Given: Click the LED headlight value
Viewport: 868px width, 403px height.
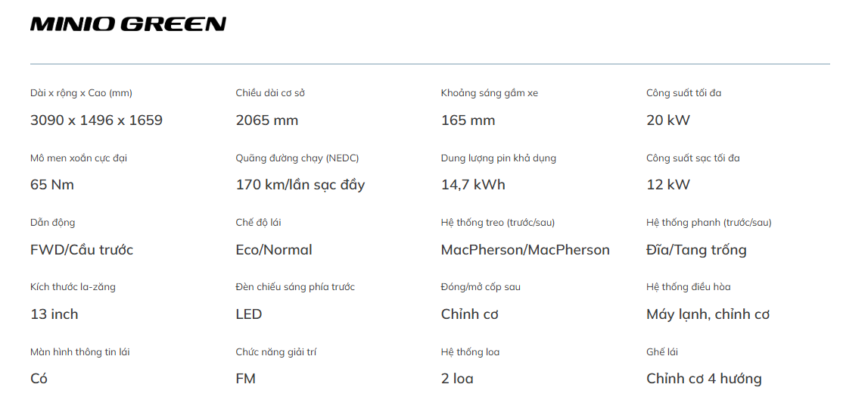Looking at the screenshot, I should (248, 314).
